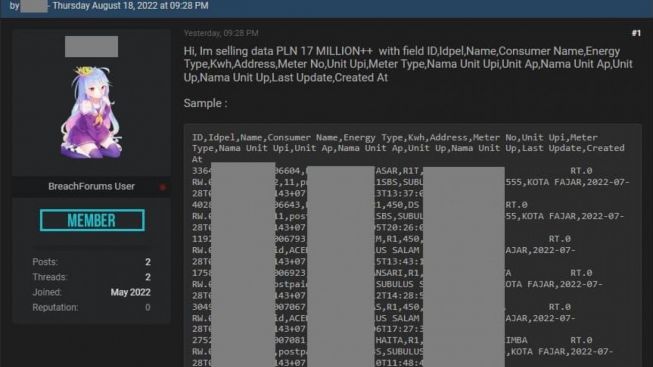The height and width of the screenshot is (367, 653).
Task: Click the 'Posts:' label
Action: 45,262
